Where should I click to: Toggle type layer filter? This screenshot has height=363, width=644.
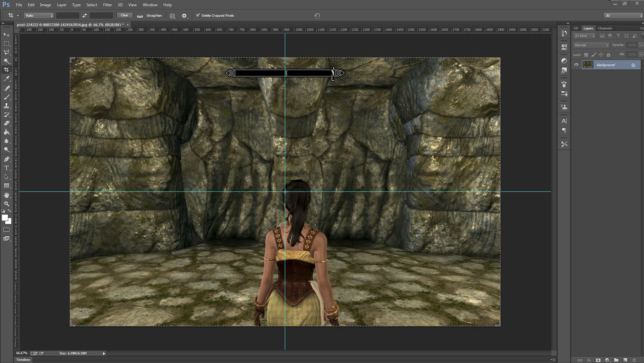tap(619, 36)
